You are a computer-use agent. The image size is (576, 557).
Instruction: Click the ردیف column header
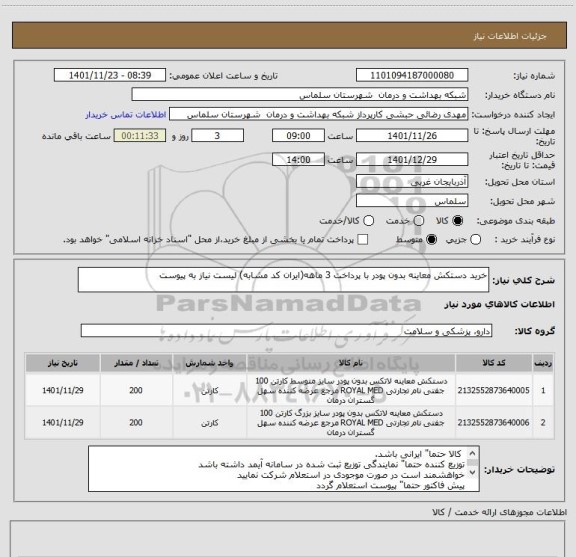(543, 363)
